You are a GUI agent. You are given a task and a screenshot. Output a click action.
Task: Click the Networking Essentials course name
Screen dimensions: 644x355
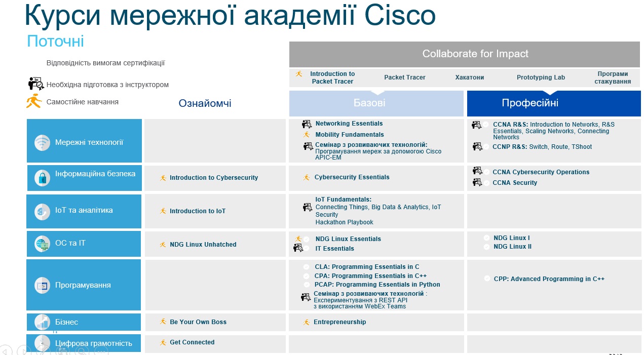click(x=349, y=124)
